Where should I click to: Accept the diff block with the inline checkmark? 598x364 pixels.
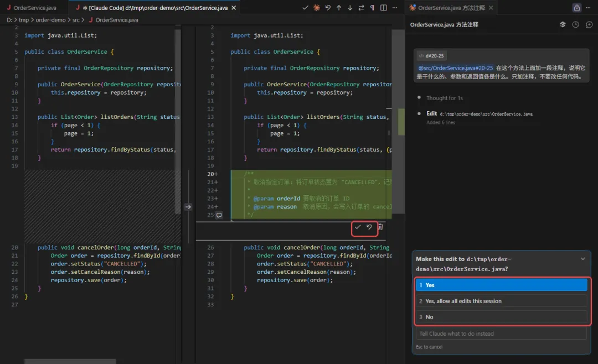(358, 227)
